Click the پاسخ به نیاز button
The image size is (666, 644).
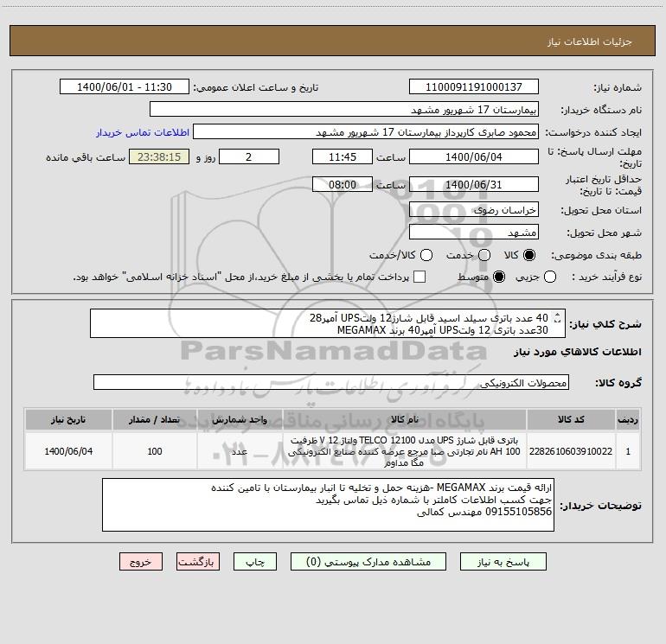[503, 562]
